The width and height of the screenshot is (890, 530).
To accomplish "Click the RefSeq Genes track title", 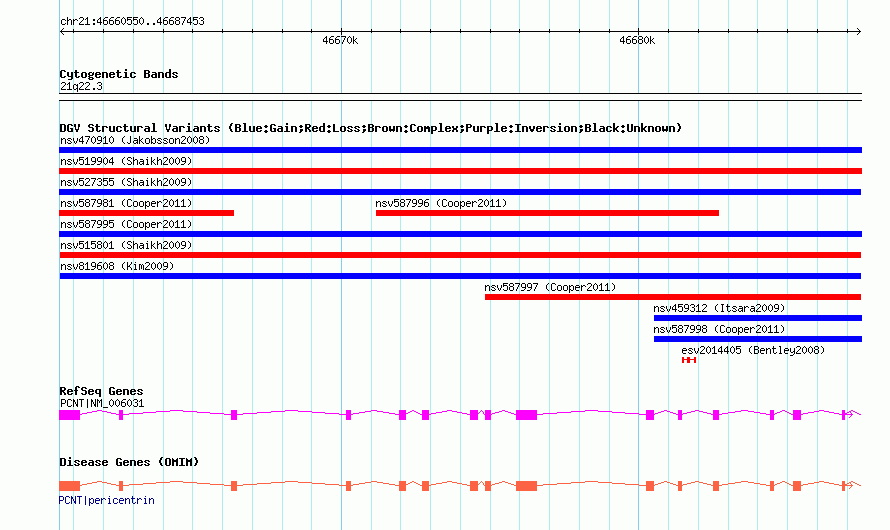I will pos(101,391).
